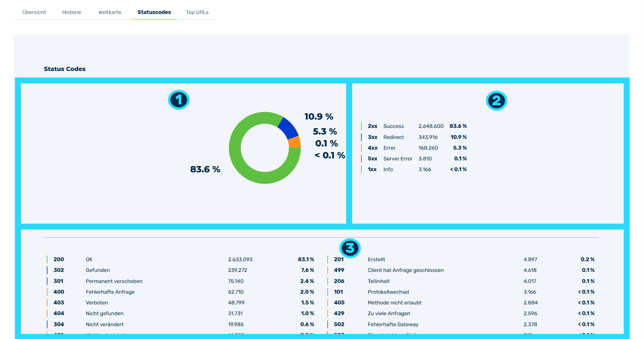
Task: Click the Teilinhalt description
Action: [379, 281]
